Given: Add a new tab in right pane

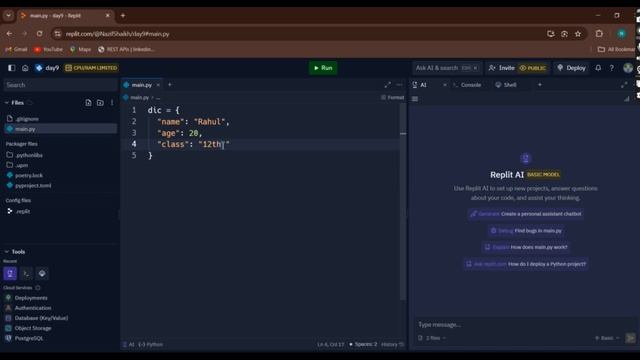Looking at the screenshot, I should click(540, 85).
